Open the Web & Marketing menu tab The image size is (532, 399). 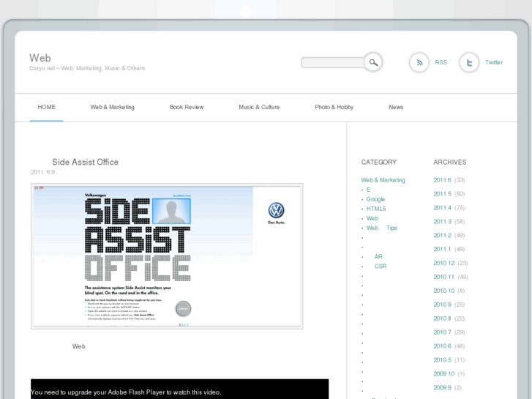pos(112,108)
